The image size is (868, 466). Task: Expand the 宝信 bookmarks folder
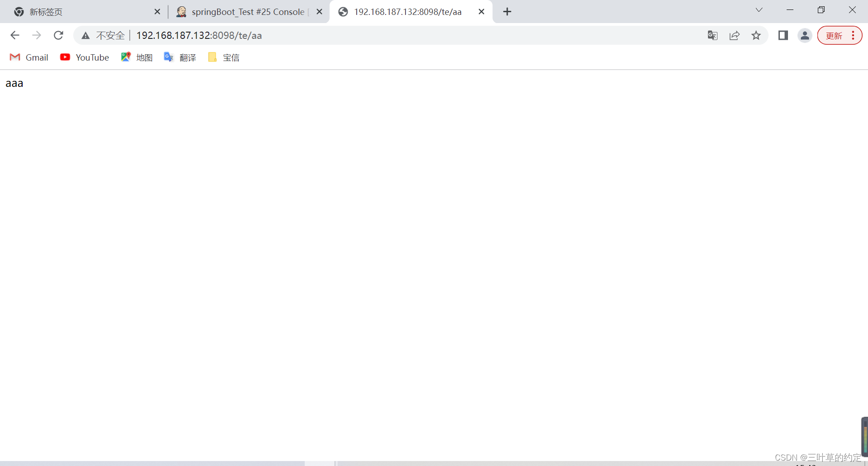coord(223,57)
